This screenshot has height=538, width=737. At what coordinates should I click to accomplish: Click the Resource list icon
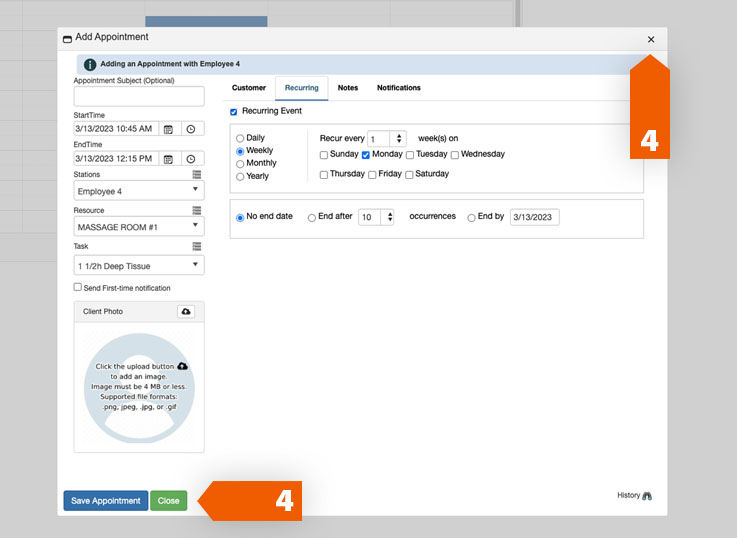tap(197, 210)
